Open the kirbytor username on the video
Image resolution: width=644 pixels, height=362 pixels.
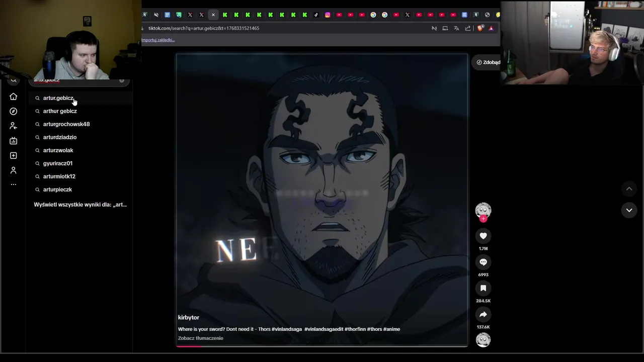[189, 317]
